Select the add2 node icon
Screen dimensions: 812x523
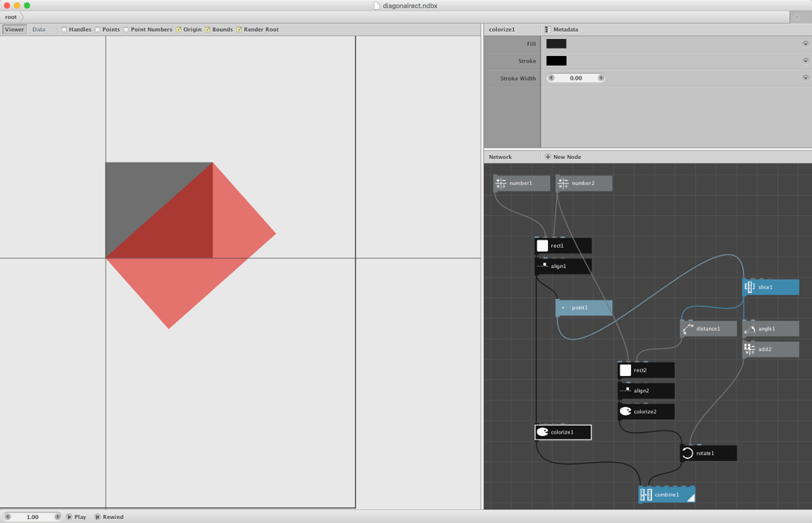coord(749,349)
